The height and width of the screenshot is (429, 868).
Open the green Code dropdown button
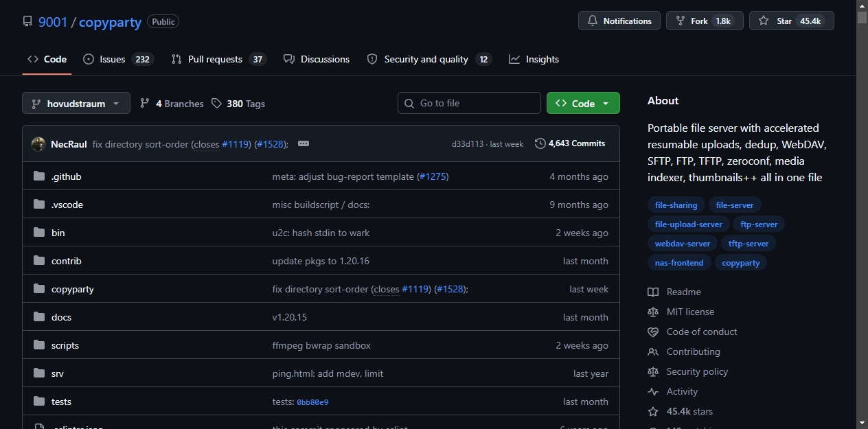[x=583, y=103]
